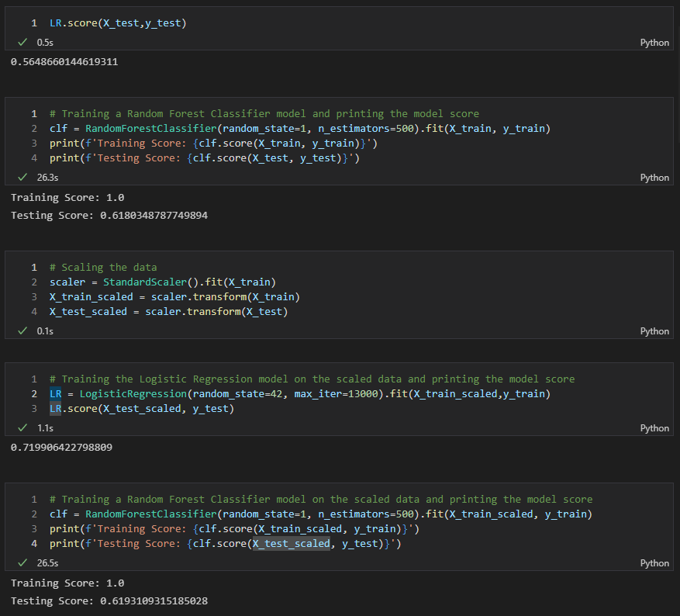Screen dimensions: 680x616
Task: Select the highlighted LR variable in the scaled model cell
Action: tap(54, 393)
